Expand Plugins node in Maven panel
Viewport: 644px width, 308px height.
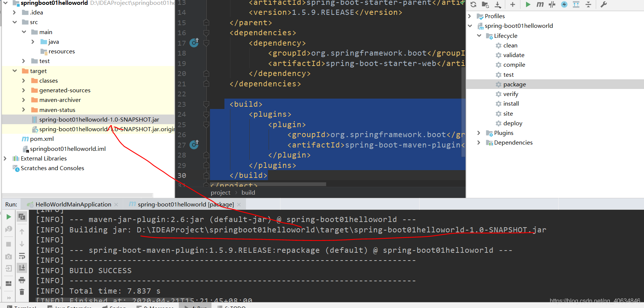(x=479, y=133)
